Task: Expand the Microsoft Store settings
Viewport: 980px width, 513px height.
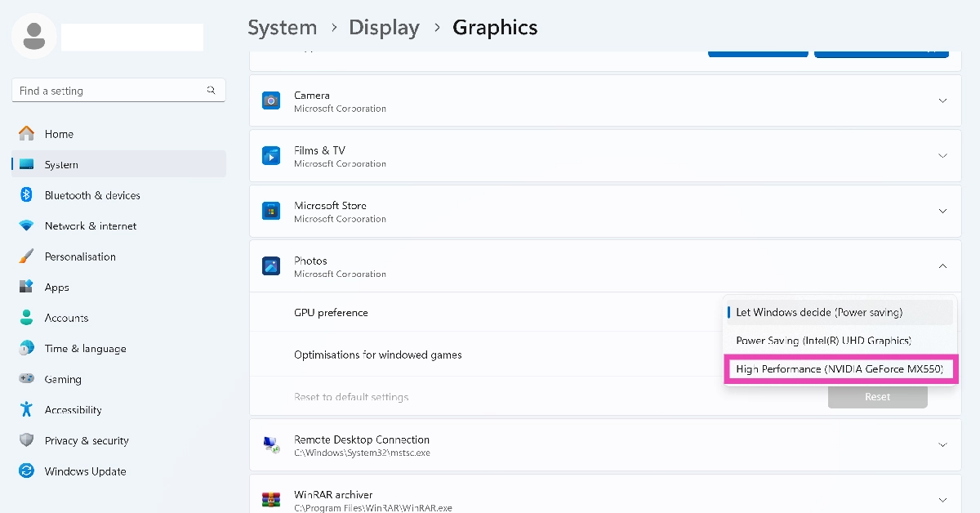Action: point(942,211)
